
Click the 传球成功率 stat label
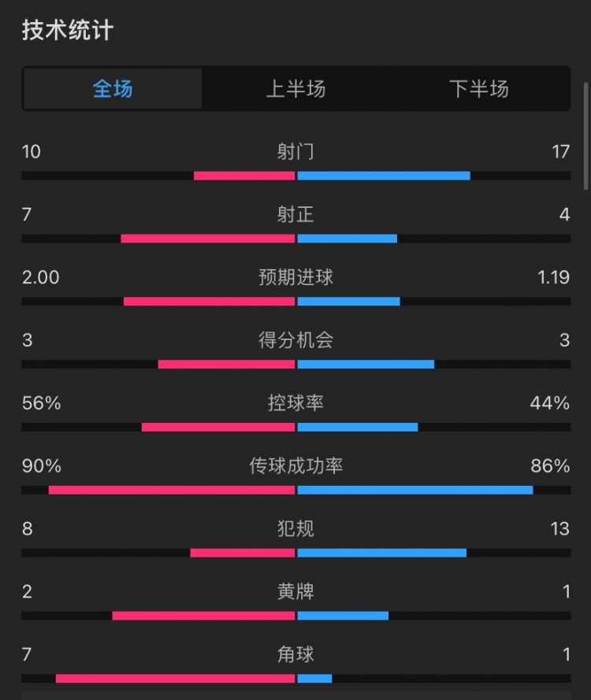tap(295, 466)
